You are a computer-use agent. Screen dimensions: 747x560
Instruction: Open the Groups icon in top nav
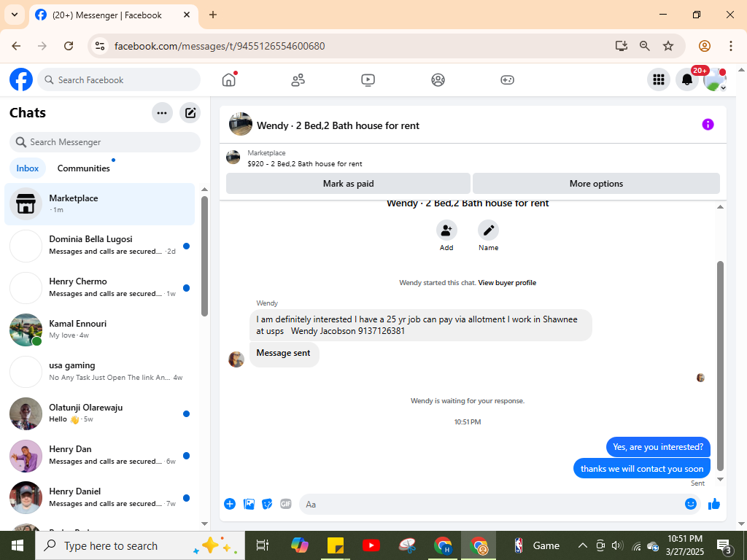438,80
